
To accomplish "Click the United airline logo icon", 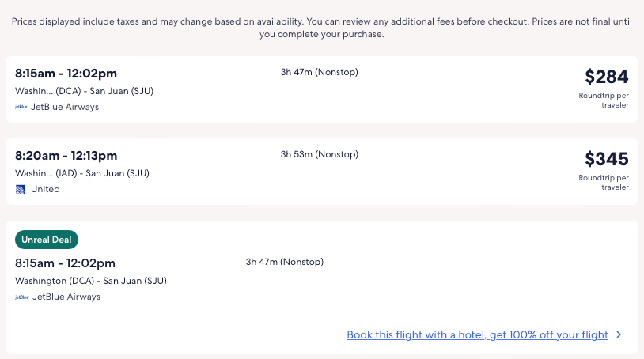I will coord(21,189).
